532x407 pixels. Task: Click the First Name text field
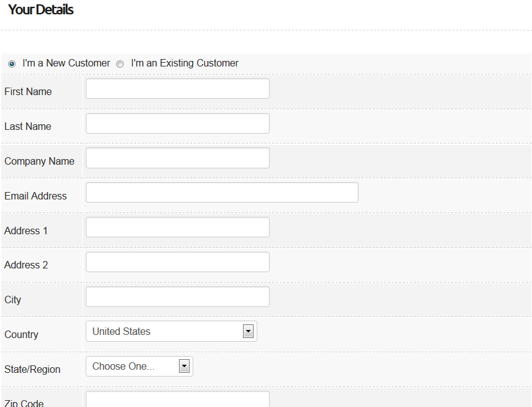[x=177, y=89]
